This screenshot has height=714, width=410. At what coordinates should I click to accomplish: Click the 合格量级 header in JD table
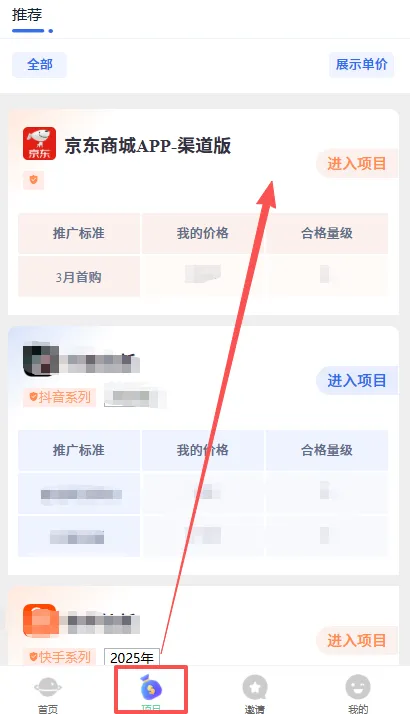pyautogui.click(x=327, y=233)
